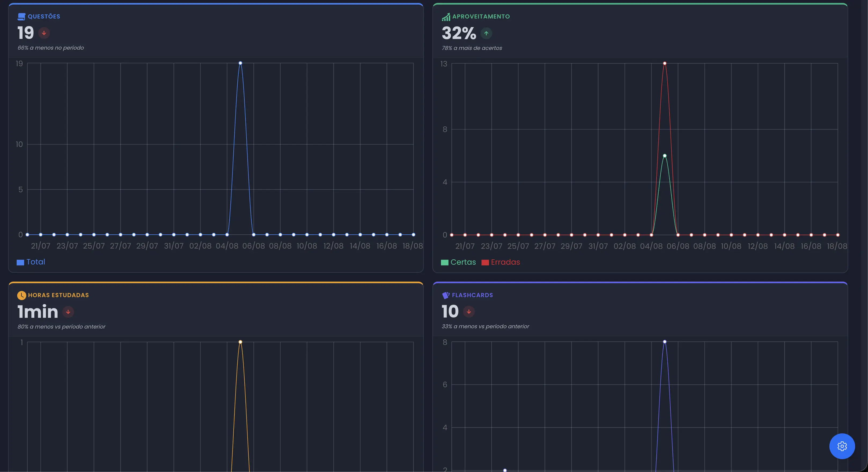
Task: Open the blue settings gear button
Action: [x=842, y=446]
